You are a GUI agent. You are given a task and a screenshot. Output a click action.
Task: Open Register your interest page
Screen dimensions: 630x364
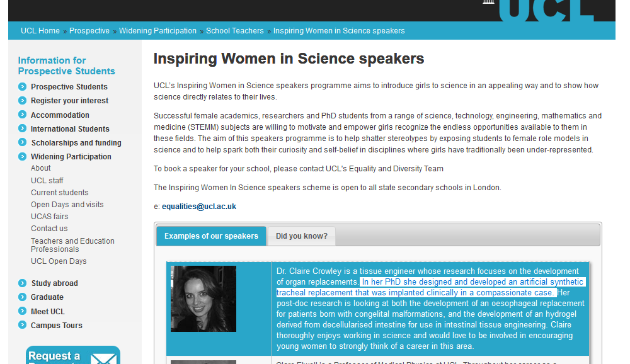pos(69,101)
